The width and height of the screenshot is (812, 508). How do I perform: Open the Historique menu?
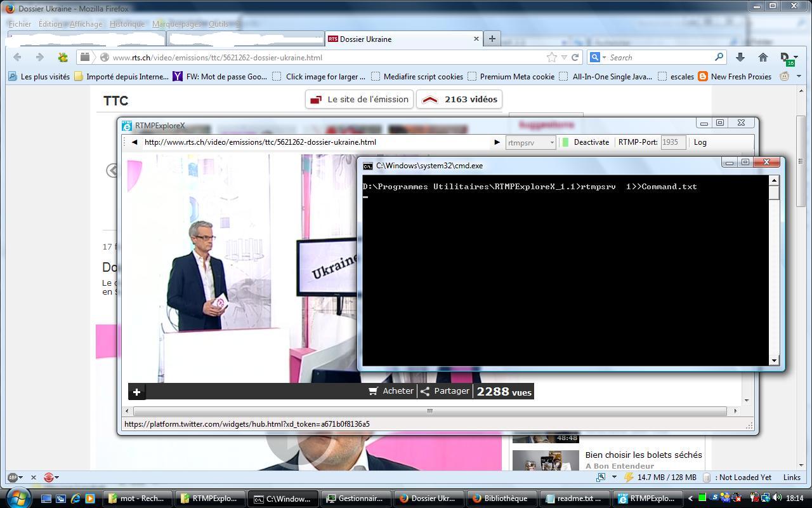127,24
